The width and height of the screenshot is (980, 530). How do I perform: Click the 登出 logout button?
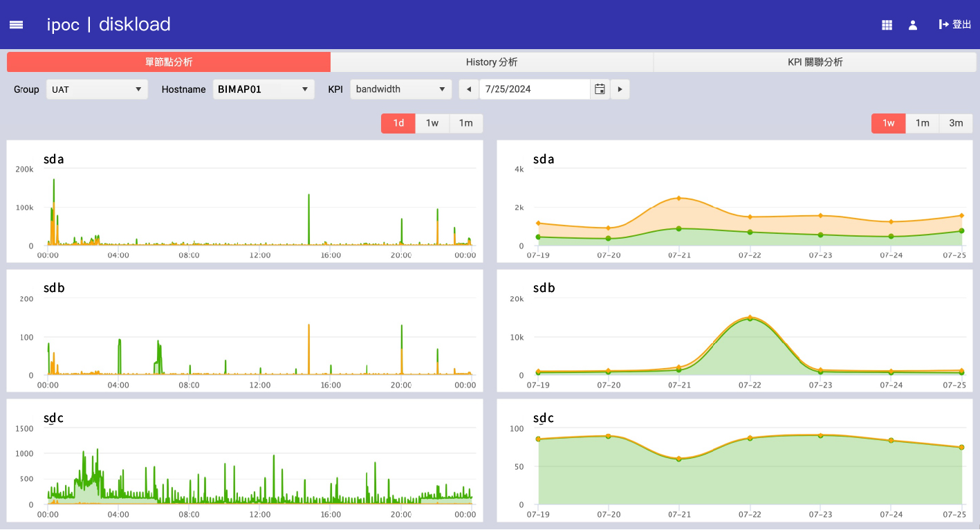[x=955, y=25]
